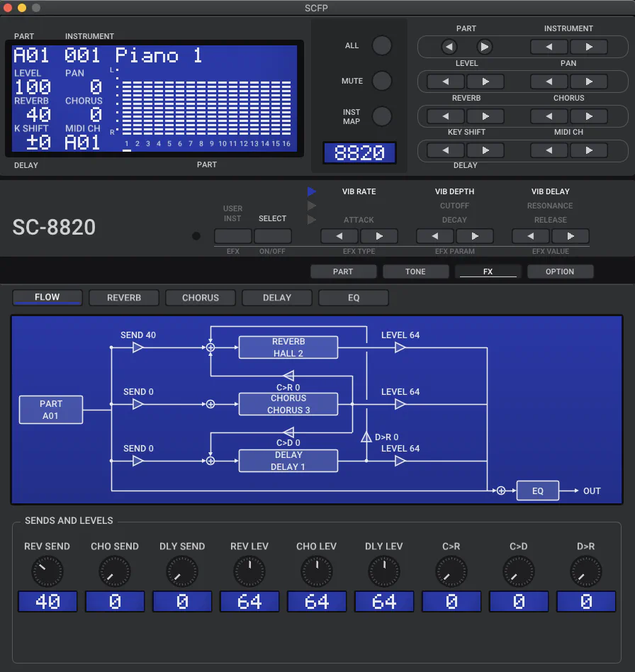Lower CHORUS with its left arrow button
The height and width of the screenshot is (672, 635).
[x=549, y=116]
